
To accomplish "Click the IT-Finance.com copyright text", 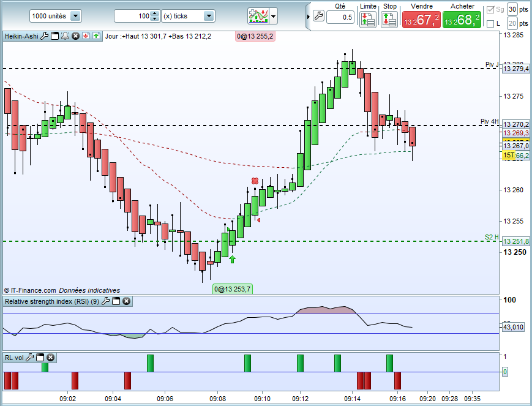I will coord(30,290).
